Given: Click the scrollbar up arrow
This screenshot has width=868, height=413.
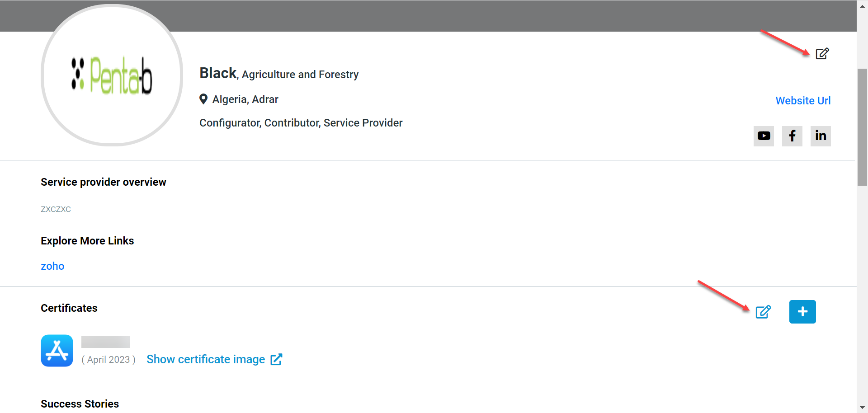Looking at the screenshot, I should click(x=862, y=5).
